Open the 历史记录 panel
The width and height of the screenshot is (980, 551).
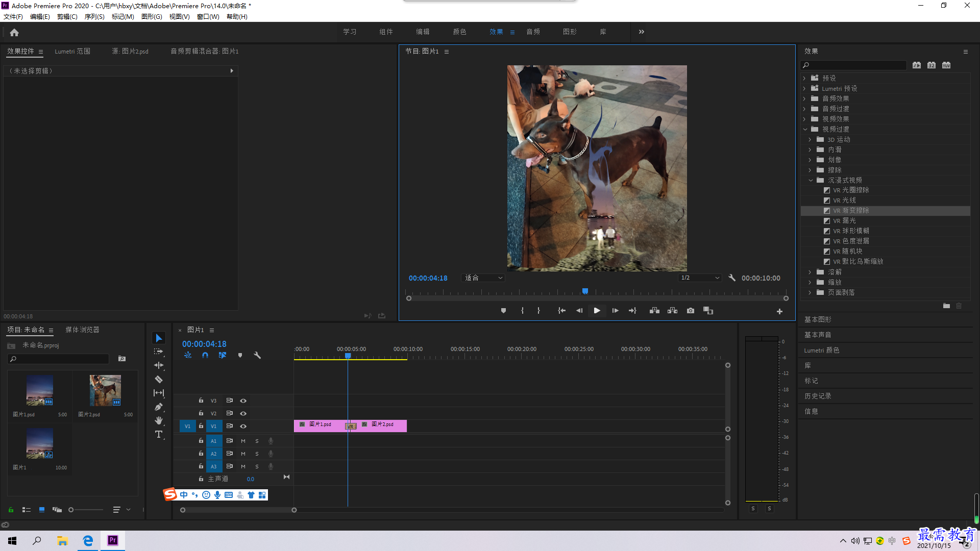point(818,396)
